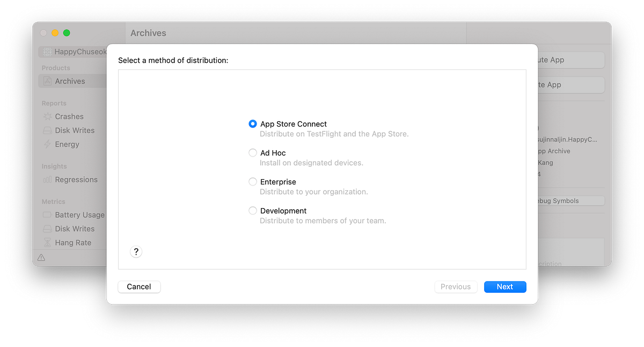
Task: Click the Crashes report icon
Action: pos(48,116)
